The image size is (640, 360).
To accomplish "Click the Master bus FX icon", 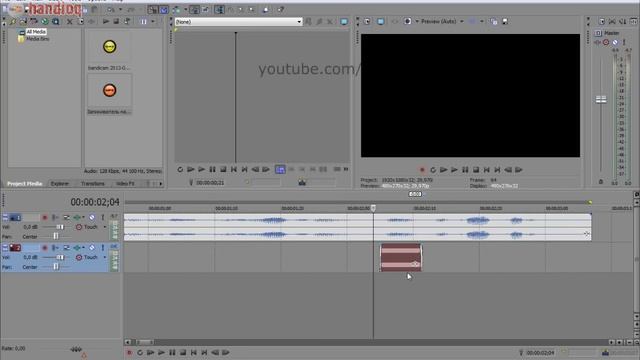I will [598, 42].
